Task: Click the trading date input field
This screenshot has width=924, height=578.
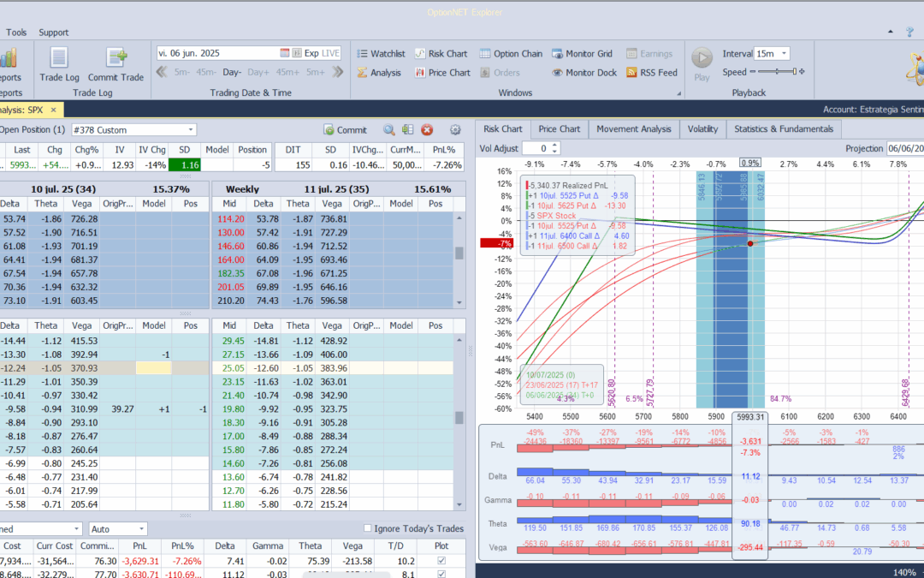Action: 217,53
